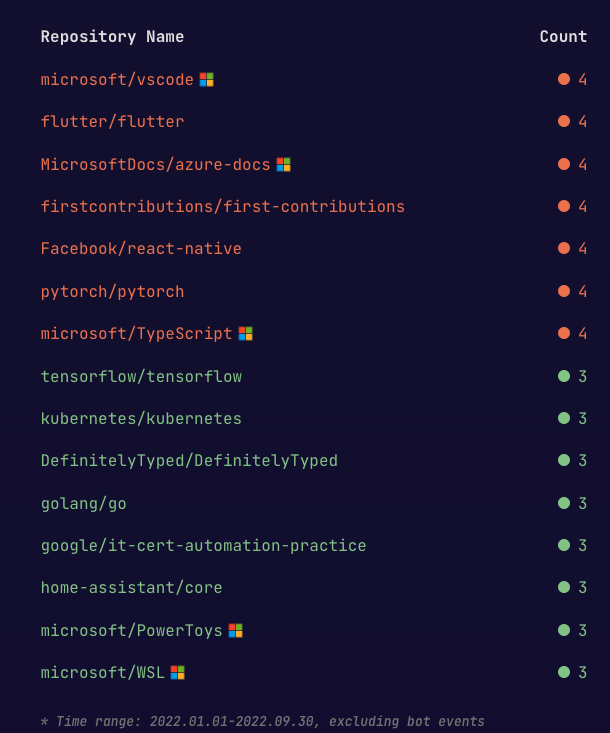The height and width of the screenshot is (733, 610).
Task: Open firstcontributions/first-contributions repository
Action: tap(222, 207)
